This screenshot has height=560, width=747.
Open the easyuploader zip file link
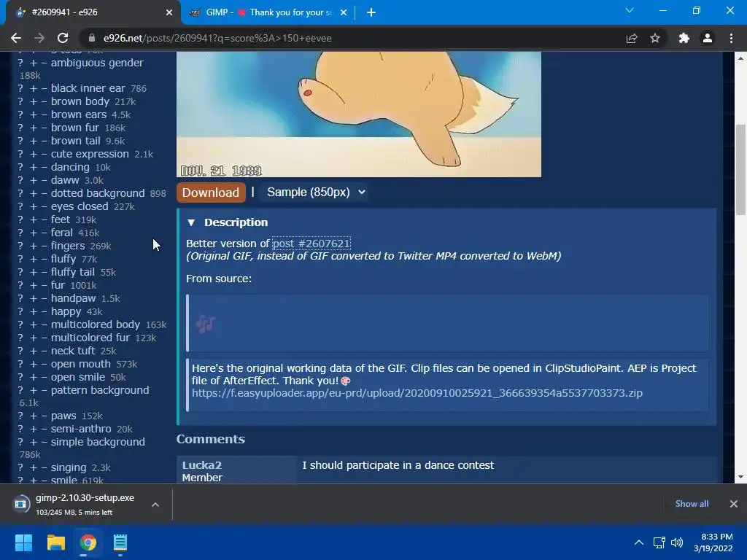point(417,393)
